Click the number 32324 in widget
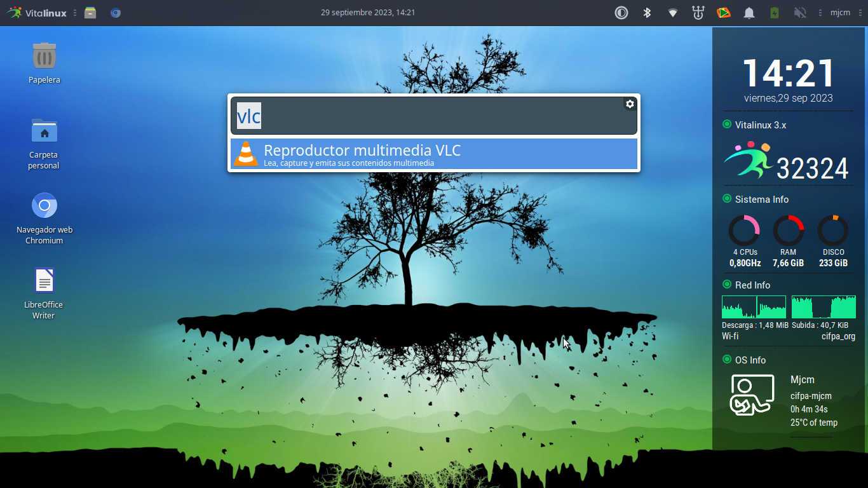 [813, 169]
